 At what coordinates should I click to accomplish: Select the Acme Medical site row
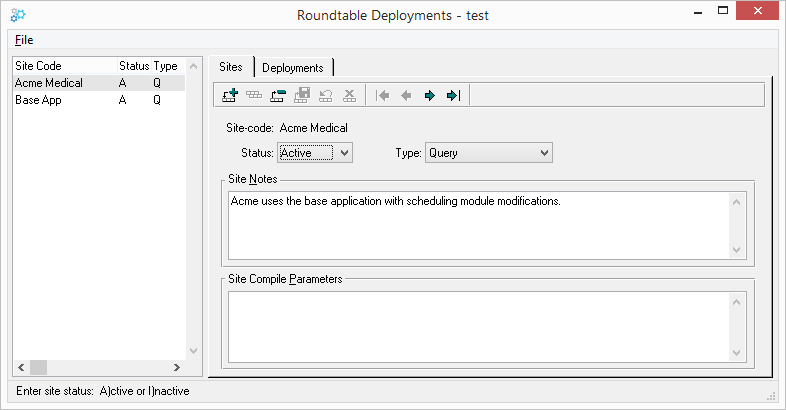click(x=99, y=83)
